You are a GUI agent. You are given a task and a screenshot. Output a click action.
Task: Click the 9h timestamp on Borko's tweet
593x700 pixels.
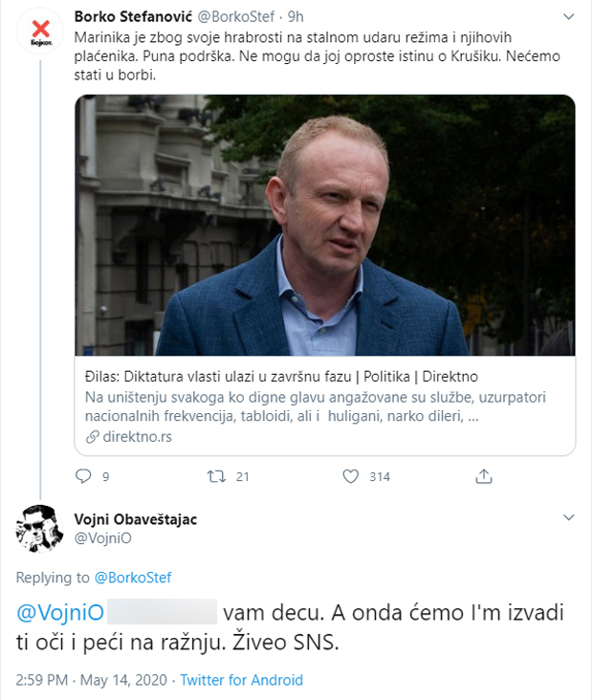click(x=296, y=17)
